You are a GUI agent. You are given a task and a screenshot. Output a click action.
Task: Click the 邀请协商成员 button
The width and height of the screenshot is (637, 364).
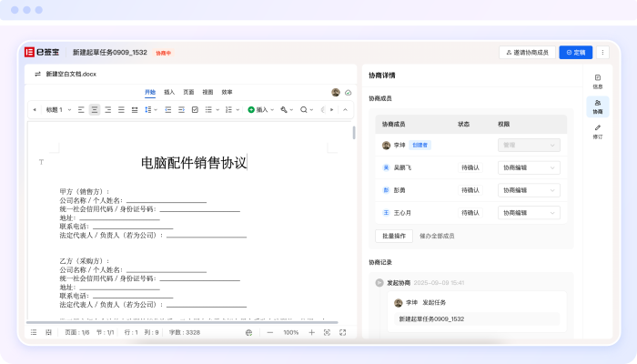click(527, 53)
